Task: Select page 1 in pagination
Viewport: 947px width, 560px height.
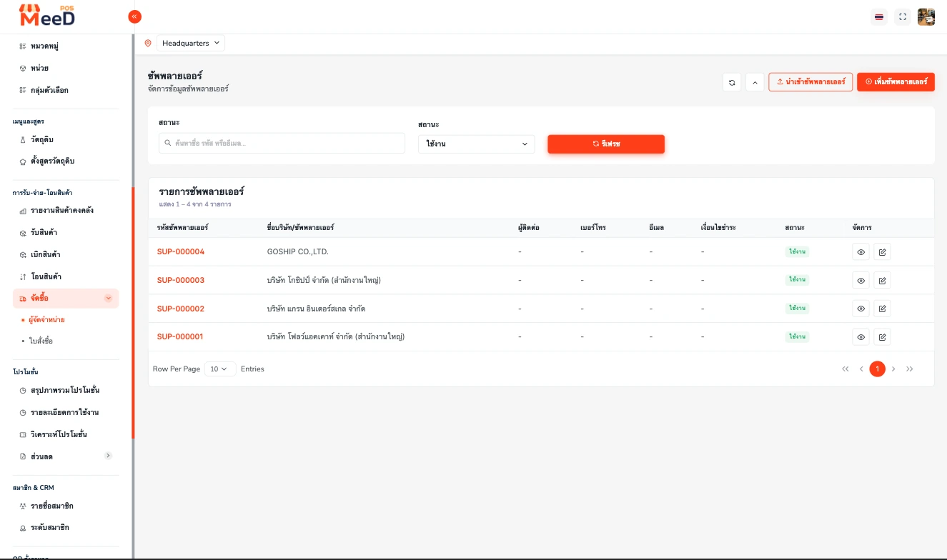Action: (x=878, y=369)
